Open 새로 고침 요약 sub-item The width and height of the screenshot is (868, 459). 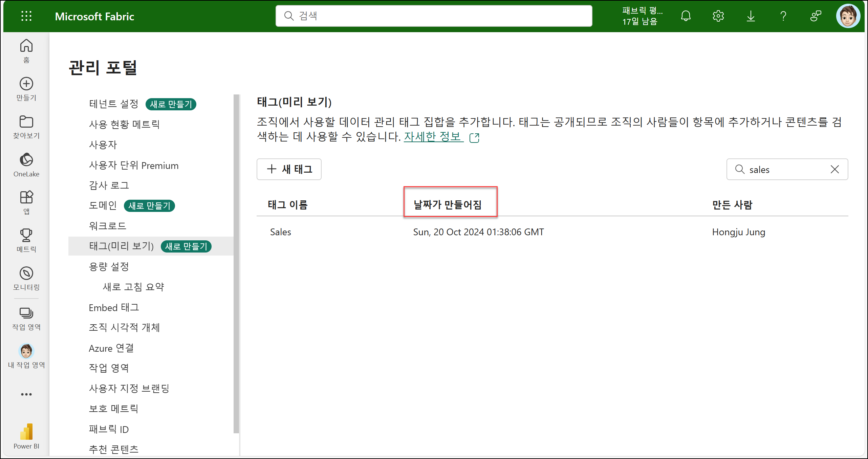(133, 287)
